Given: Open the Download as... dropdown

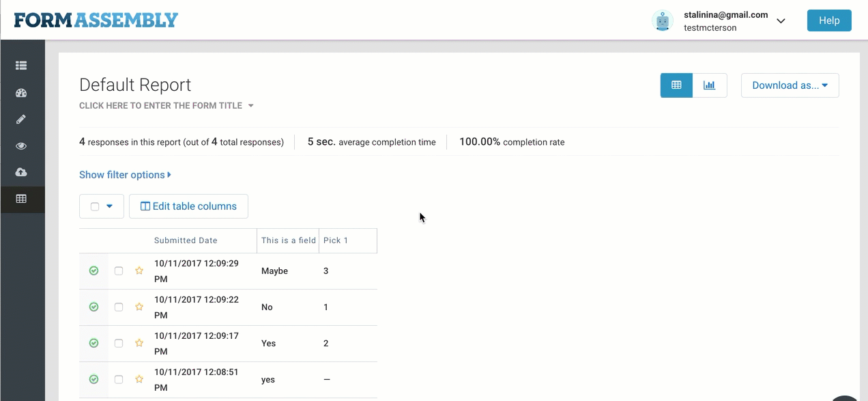Looking at the screenshot, I should point(790,85).
